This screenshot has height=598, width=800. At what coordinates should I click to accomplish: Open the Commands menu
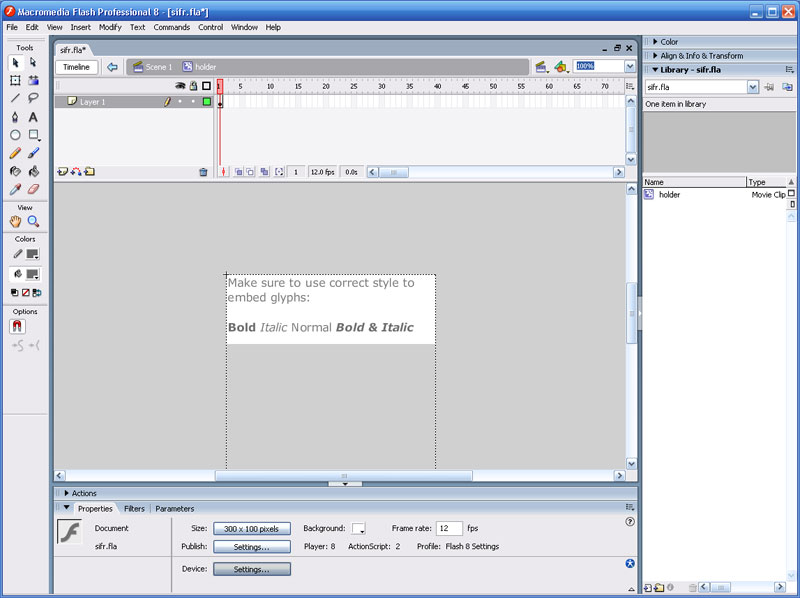click(171, 27)
